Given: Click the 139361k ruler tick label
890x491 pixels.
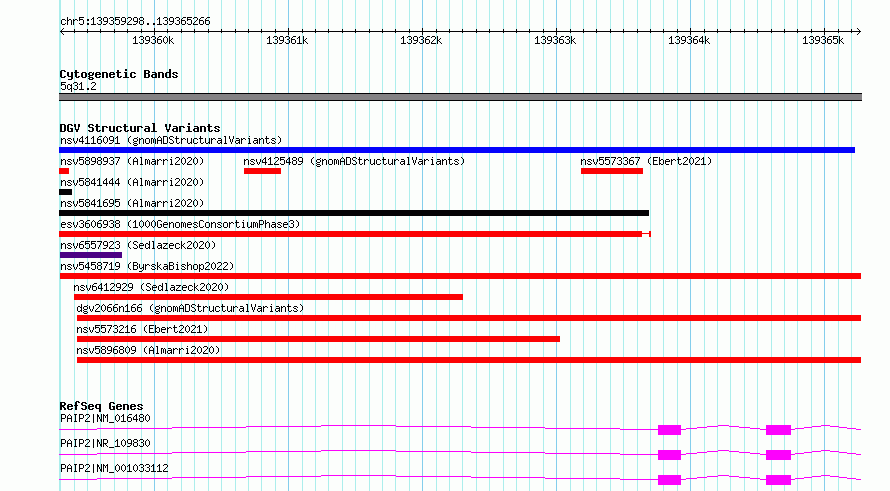Looking at the screenshot, I should 287,40.
